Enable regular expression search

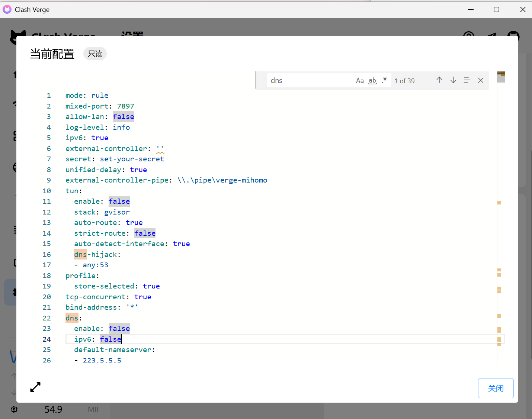click(384, 80)
